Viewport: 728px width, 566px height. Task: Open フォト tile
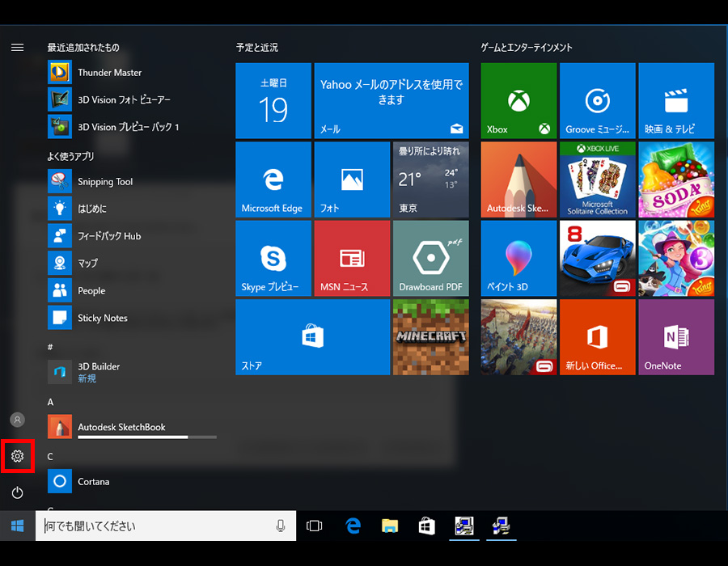353,180
